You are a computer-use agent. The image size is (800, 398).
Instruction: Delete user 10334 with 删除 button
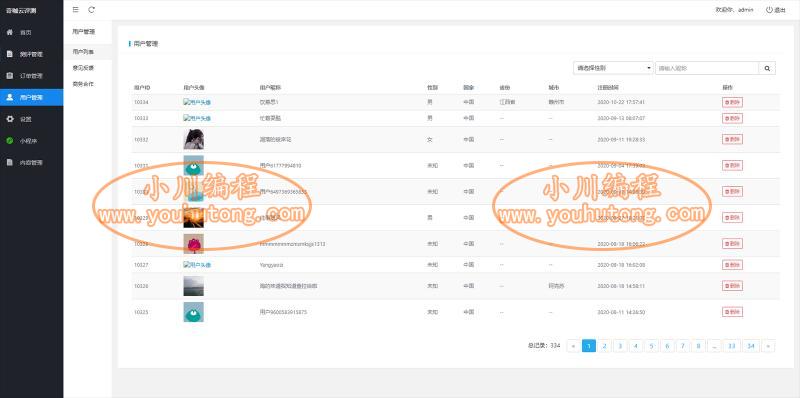732,102
